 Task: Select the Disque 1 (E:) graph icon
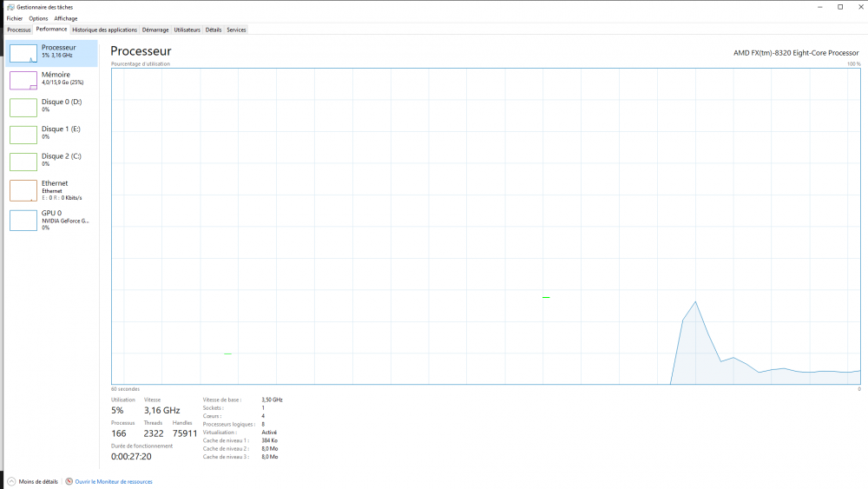tap(23, 135)
